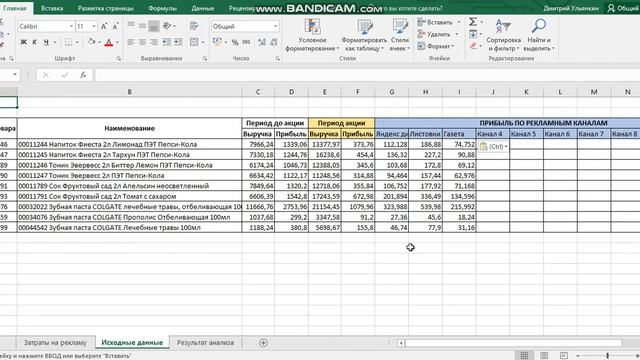The image size is (640, 360).
Task: Switch to Page Layout view icon
Action: tap(544, 356)
